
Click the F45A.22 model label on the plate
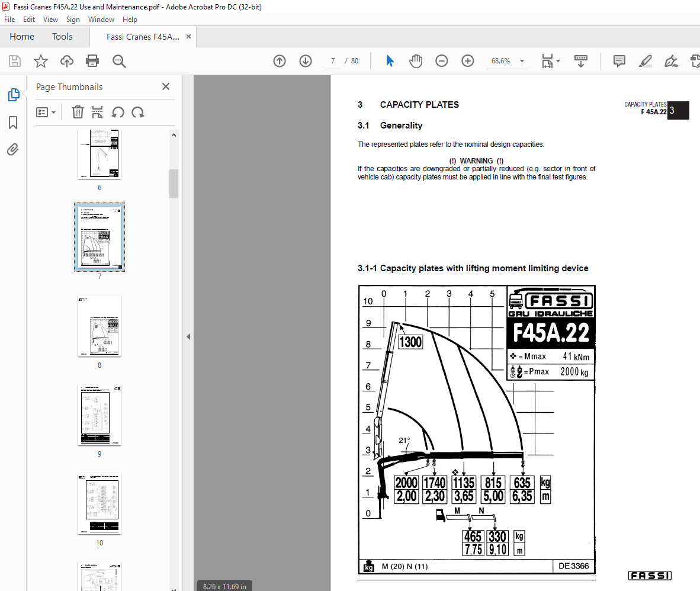551,333
